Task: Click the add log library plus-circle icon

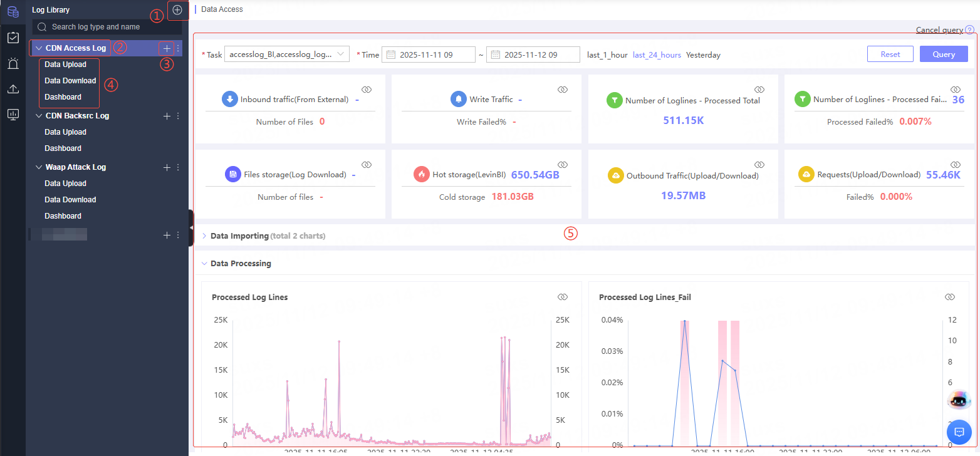Action: click(x=177, y=10)
